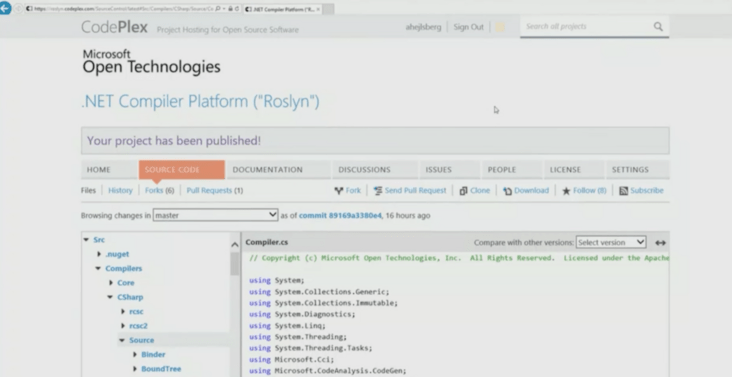Open a new browser tab
732x377 pixels.
(x=328, y=9)
